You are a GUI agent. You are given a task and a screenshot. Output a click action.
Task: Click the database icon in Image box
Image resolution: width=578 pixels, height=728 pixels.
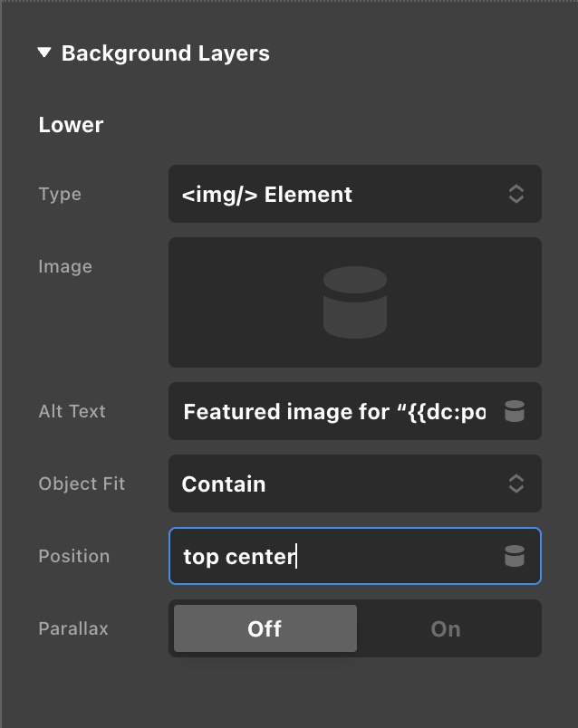[x=355, y=302]
